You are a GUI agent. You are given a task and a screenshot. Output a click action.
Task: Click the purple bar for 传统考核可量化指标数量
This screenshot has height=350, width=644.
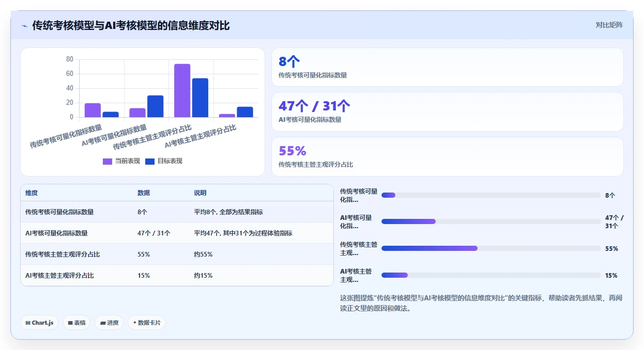click(x=93, y=110)
